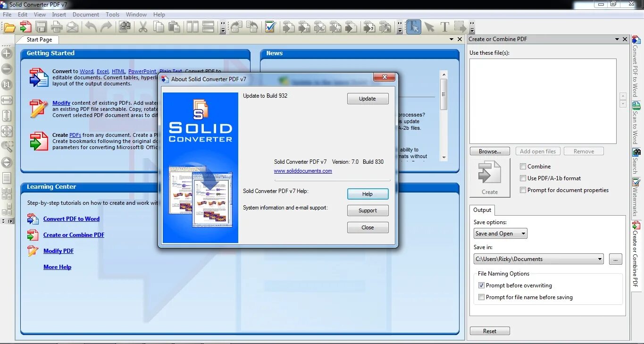Screen dimensions: 644x344
Task: Click the ... browse folder button
Action: (x=615, y=259)
